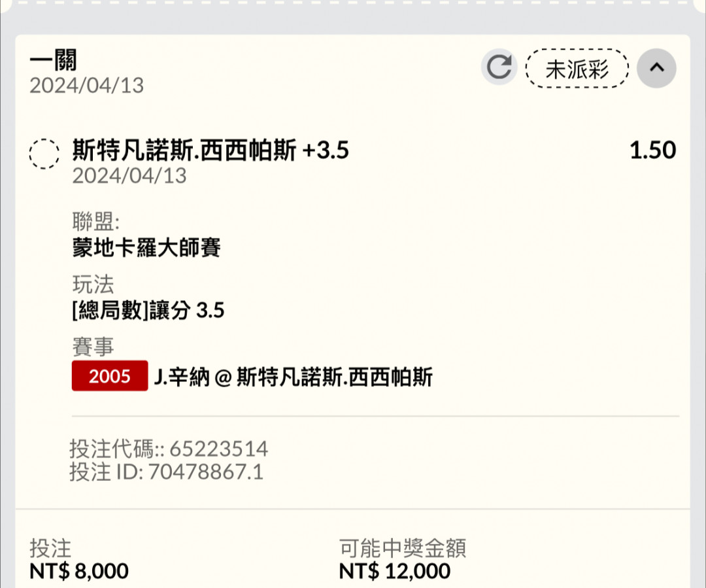The height and width of the screenshot is (588, 706).
Task: Click the 1.50 odds value
Action: 652,150
